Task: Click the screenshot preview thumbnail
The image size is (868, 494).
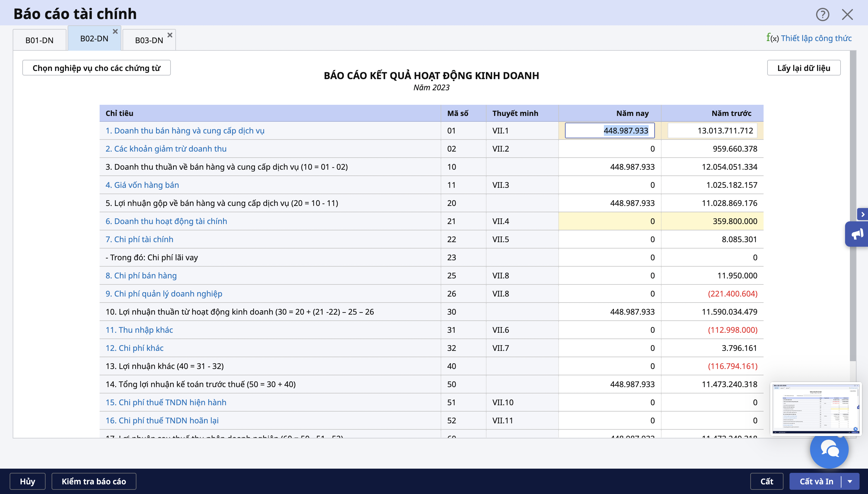Action: coord(815,409)
